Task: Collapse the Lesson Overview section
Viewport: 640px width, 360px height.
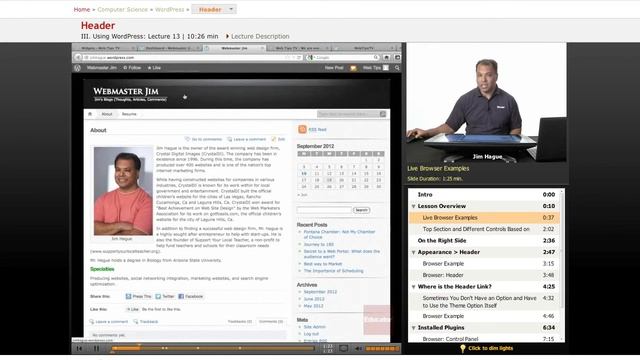Action: 413,207
